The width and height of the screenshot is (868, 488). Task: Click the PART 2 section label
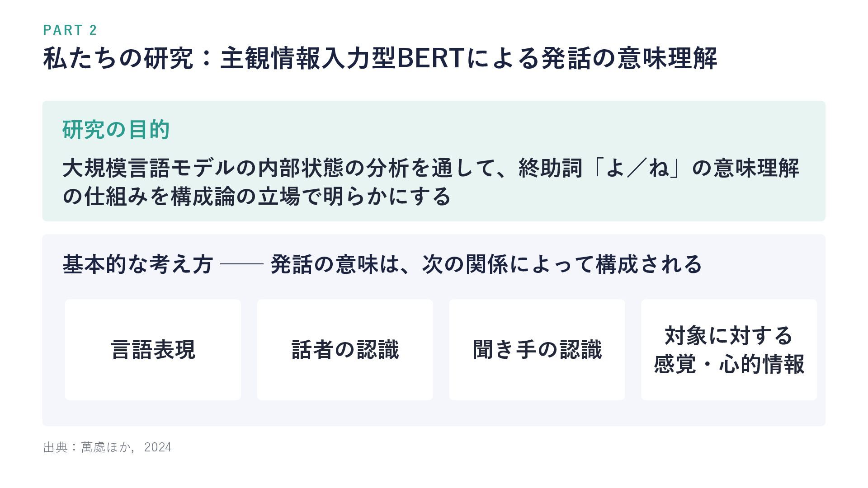[x=70, y=30]
